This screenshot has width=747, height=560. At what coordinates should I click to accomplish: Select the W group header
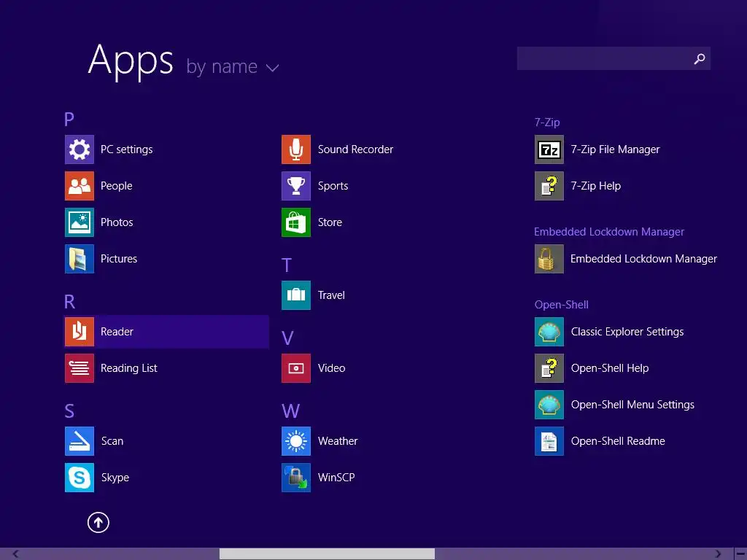[290, 411]
